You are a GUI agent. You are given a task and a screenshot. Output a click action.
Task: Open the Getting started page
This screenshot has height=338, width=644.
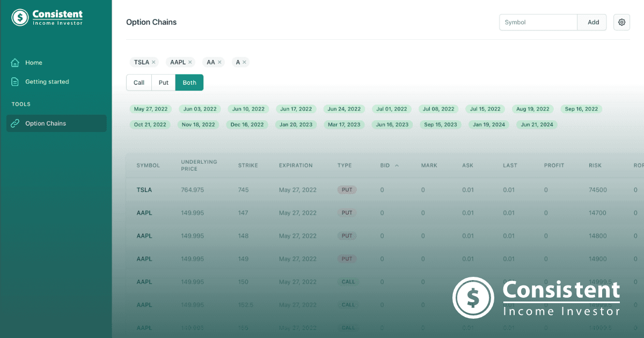pyautogui.click(x=48, y=82)
